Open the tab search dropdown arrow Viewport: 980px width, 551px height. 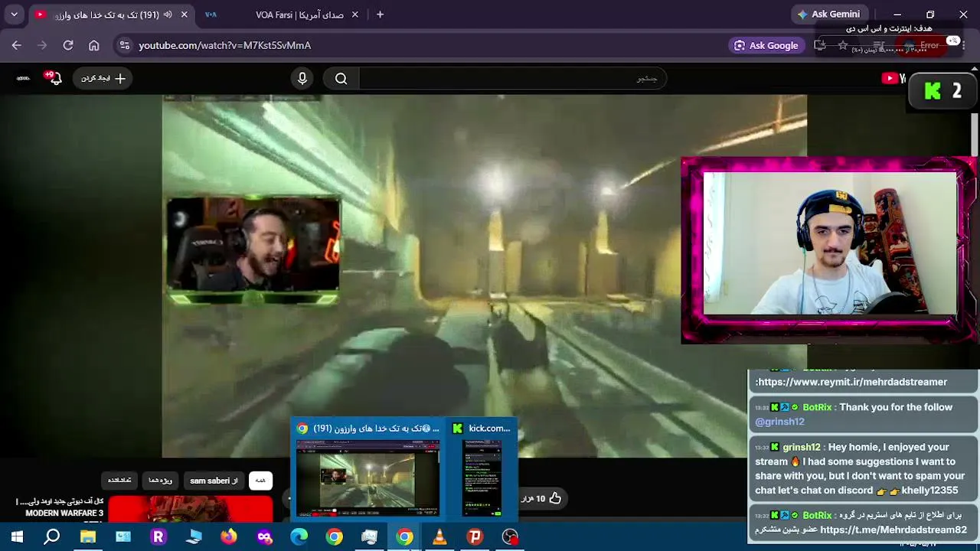coord(14,15)
